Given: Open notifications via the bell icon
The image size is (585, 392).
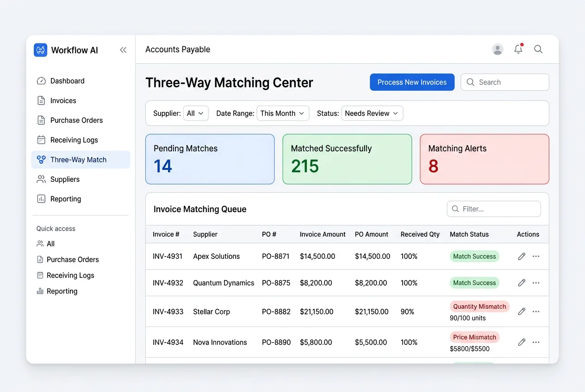Looking at the screenshot, I should point(518,49).
